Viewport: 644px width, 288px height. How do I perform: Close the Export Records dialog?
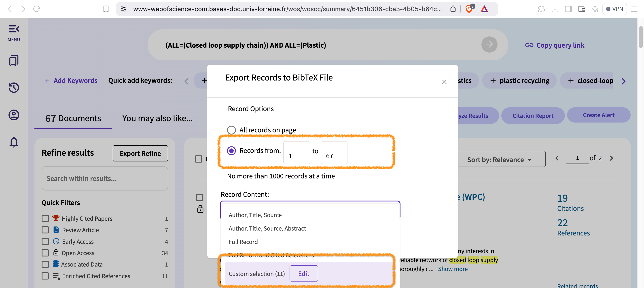(x=444, y=82)
